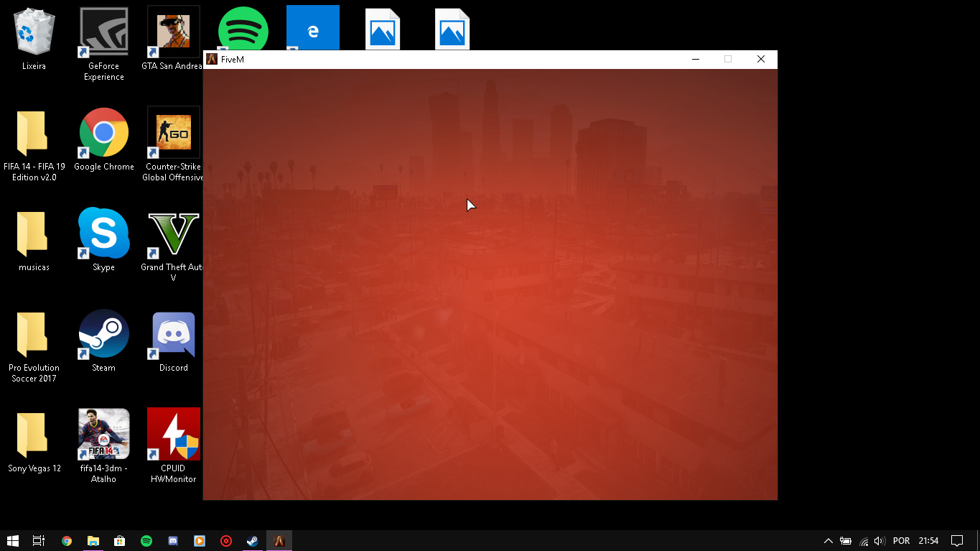Open Steam from the taskbar
Screen dimensions: 980x551
[x=252, y=541]
